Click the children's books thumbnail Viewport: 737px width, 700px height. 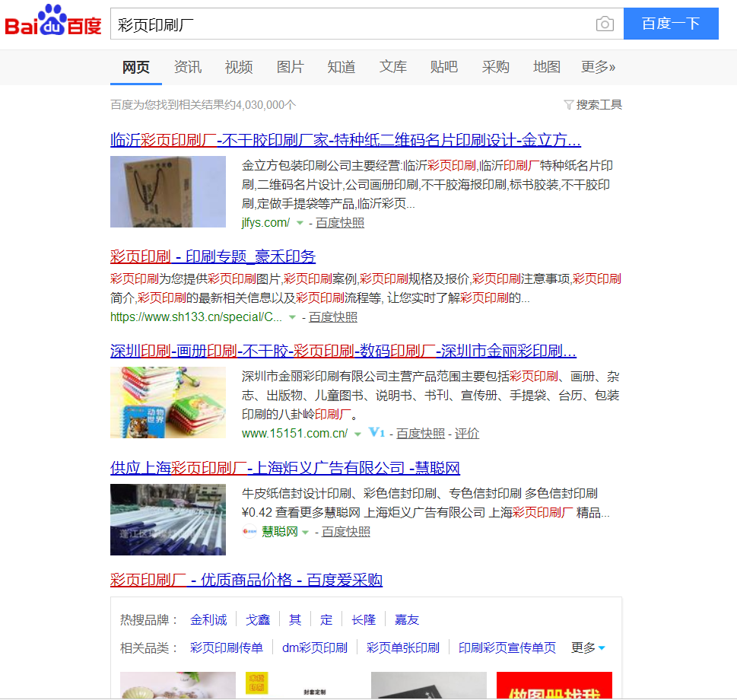click(x=168, y=402)
